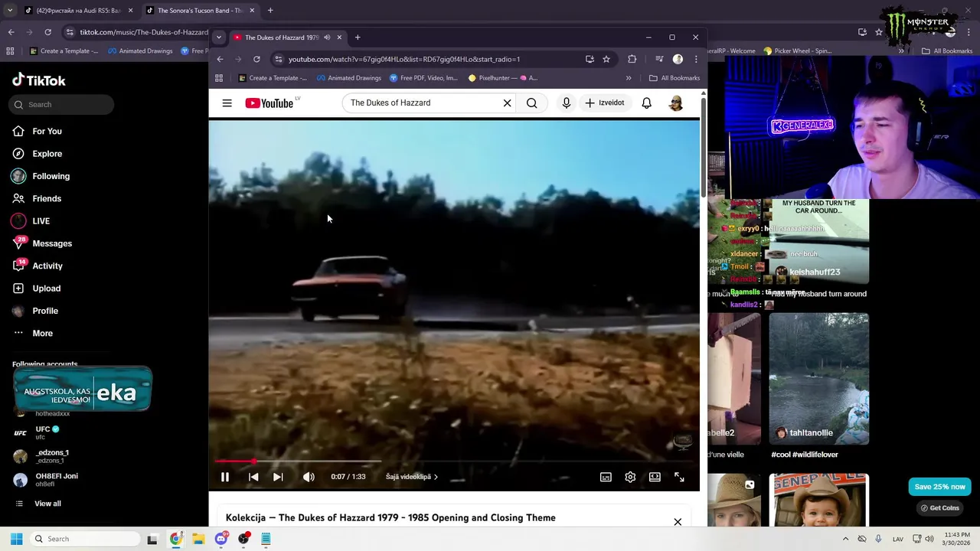Expand TikTok More menu
Screen dimensions: 980x551
coord(42,334)
